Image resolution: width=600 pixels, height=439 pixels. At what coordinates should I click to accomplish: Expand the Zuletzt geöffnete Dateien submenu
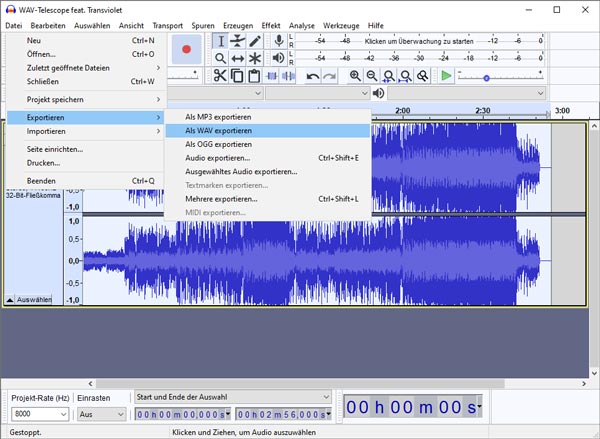point(85,68)
